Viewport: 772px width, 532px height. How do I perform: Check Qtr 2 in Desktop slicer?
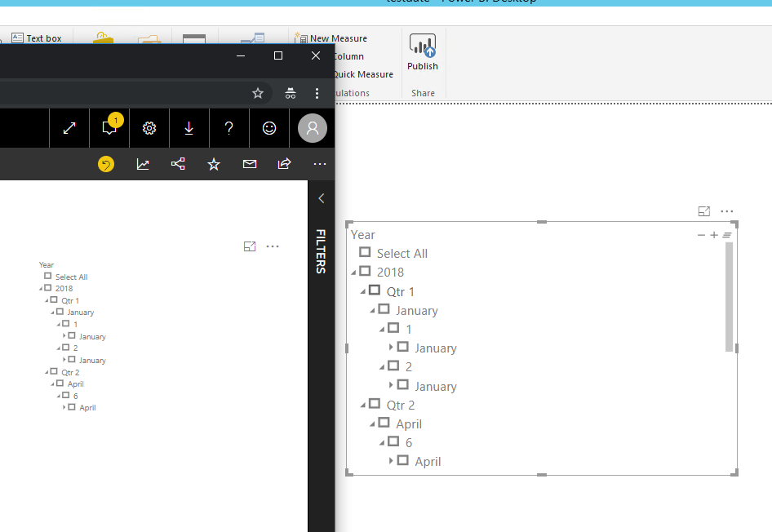pos(375,404)
